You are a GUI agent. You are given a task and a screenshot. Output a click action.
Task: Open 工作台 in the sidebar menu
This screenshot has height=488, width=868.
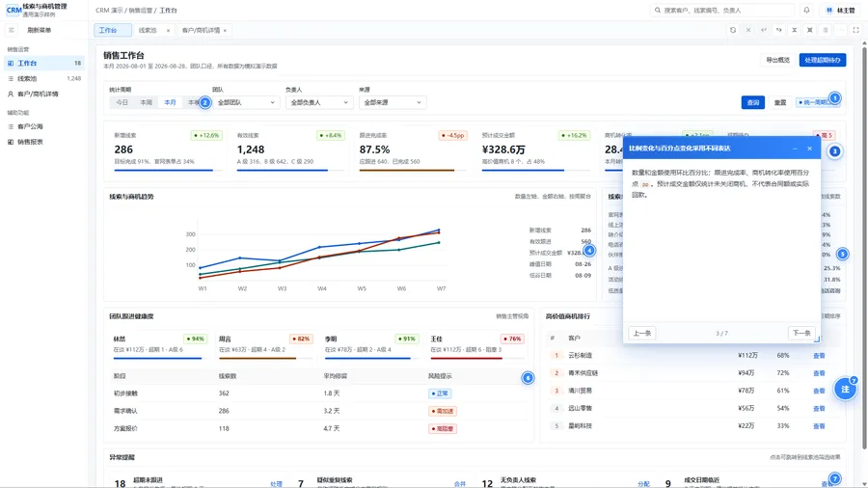pos(44,63)
